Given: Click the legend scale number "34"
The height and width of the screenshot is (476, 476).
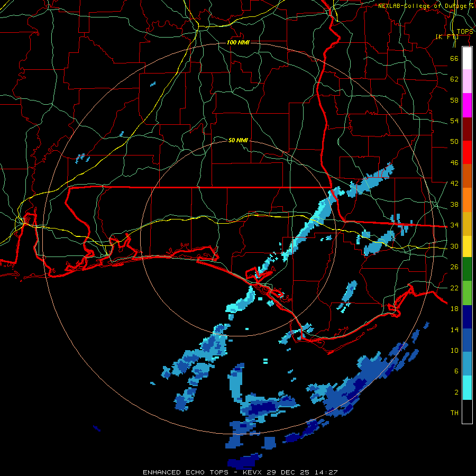Looking at the screenshot, I should (x=454, y=225).
